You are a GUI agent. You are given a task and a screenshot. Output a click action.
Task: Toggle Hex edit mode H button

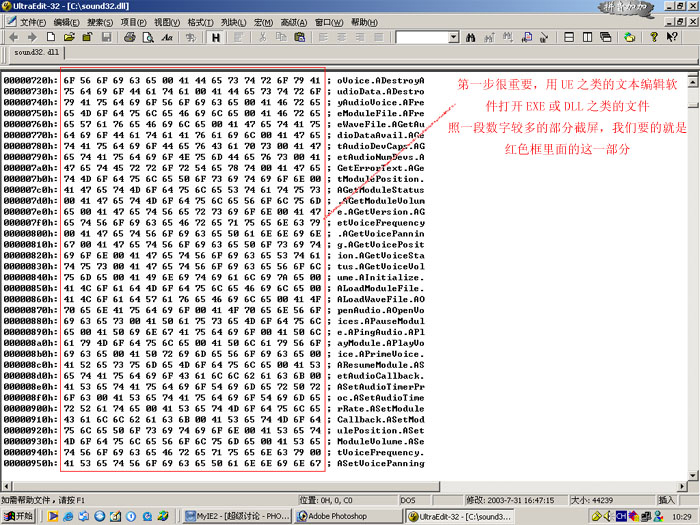pos(216,38)
